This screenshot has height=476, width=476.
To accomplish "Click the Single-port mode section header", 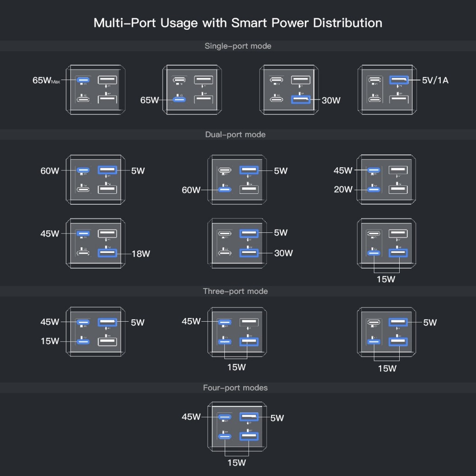I will coord(238,46).
